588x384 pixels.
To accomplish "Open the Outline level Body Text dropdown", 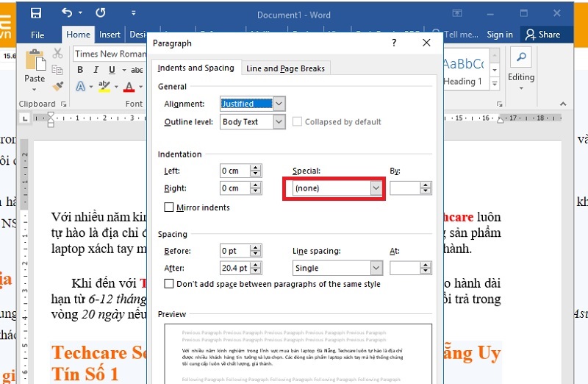I will click(279, 121).
